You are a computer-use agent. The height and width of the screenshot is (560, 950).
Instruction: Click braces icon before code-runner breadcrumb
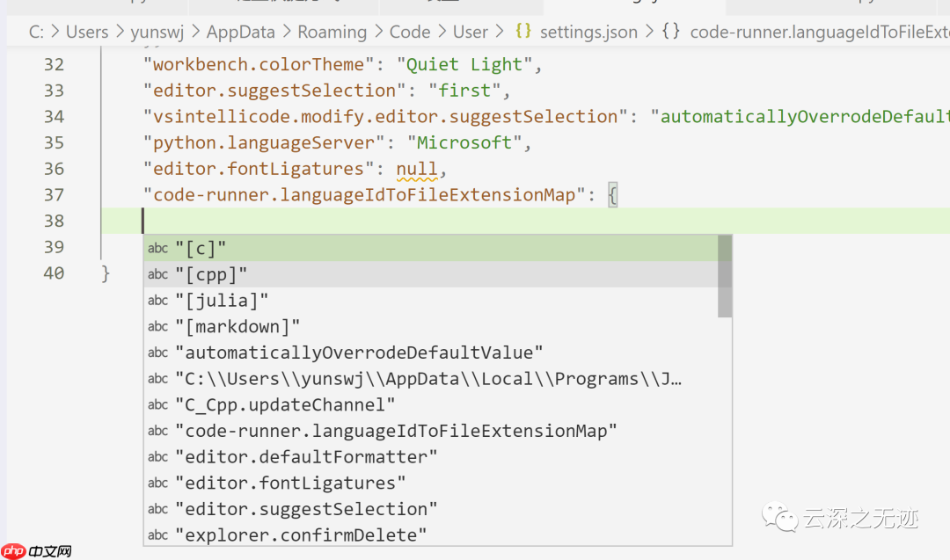point(670,31)
